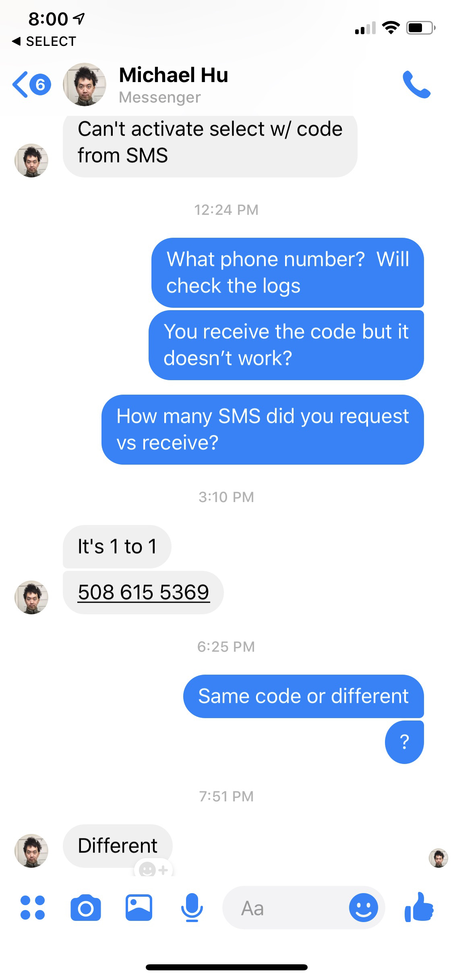Tap the seen-receipt avatar beside the "Different" message
The height and width of the screenshot is (980, 453).
[x=439, y=858]
